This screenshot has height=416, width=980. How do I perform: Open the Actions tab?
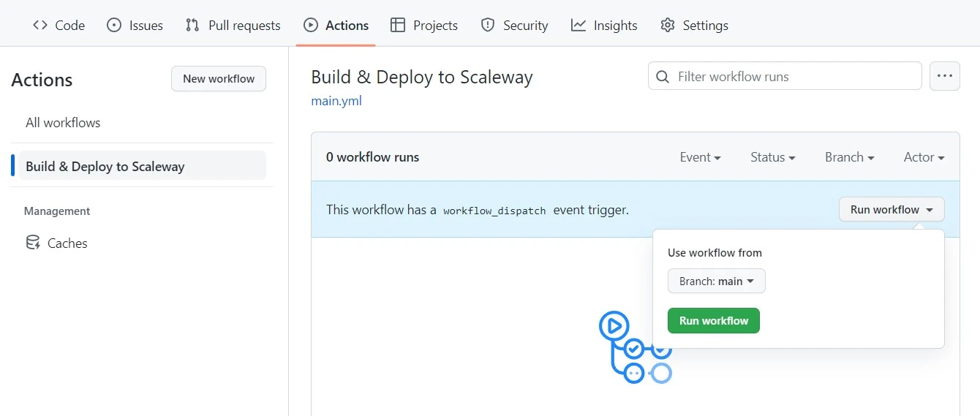(x=336, y=26)
